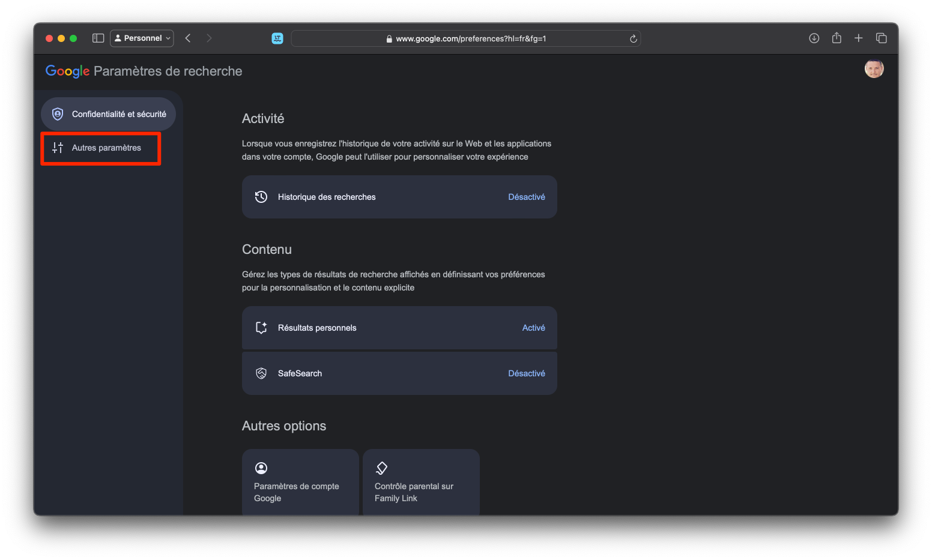Open the Safari downloads icon
This screenshot has height=560, width=932.
[814, 38]
